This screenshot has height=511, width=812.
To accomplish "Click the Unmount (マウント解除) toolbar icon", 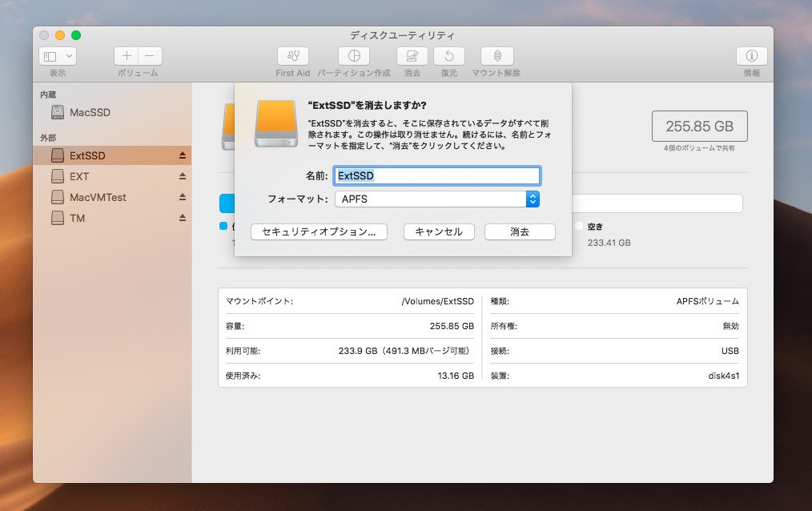I will (496, 56).
